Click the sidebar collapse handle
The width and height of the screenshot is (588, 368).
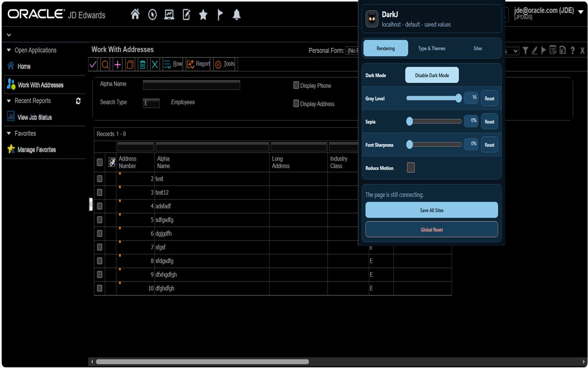coord(90,204)
